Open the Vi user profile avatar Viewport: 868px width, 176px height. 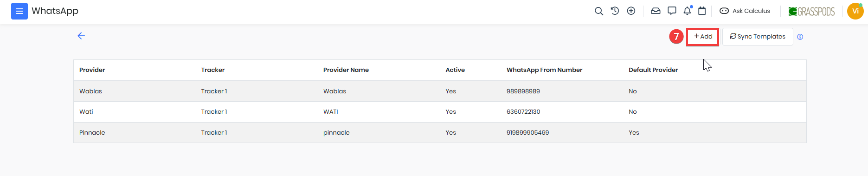[855, 11]
